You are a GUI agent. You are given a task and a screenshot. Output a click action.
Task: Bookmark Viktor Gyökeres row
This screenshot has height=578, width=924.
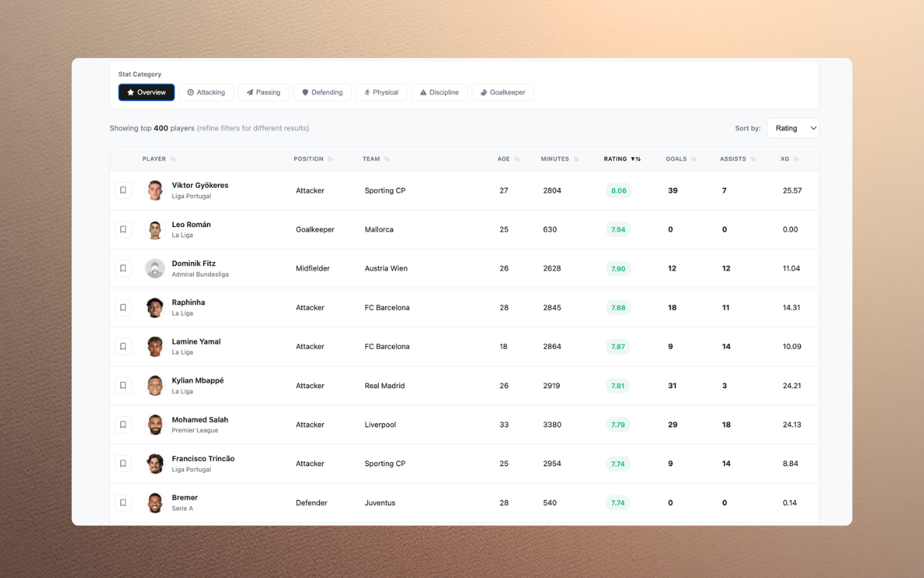pyautogui.click(x=123, y=191)
